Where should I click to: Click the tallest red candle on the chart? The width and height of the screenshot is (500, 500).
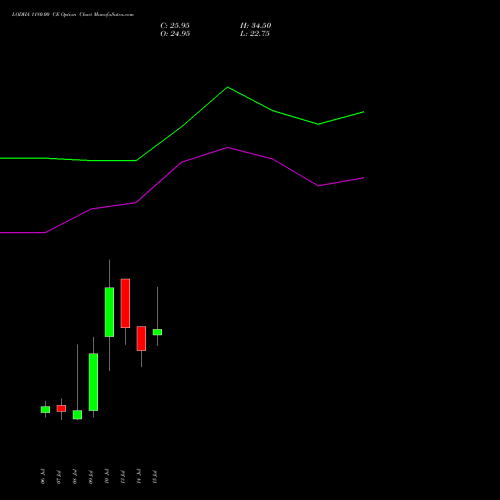(125, 303)
